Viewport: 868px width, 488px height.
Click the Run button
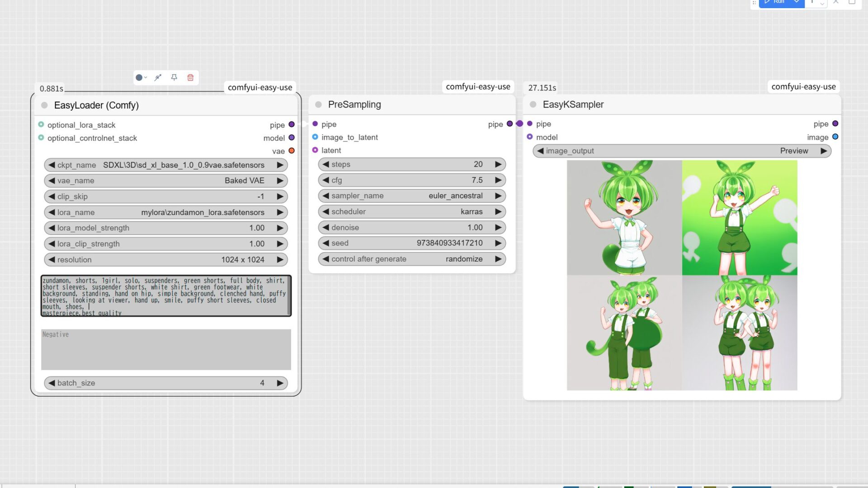[x=776, y=2]
